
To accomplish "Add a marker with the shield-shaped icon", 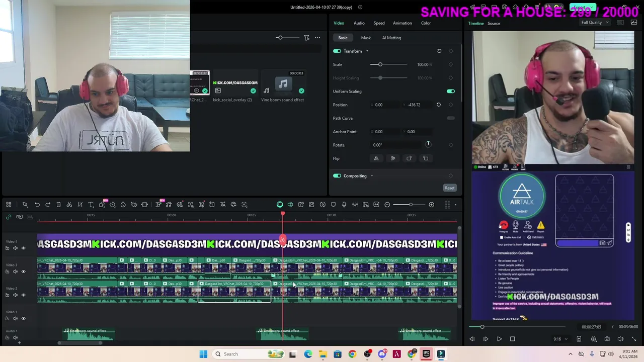I will coord(333,205).
